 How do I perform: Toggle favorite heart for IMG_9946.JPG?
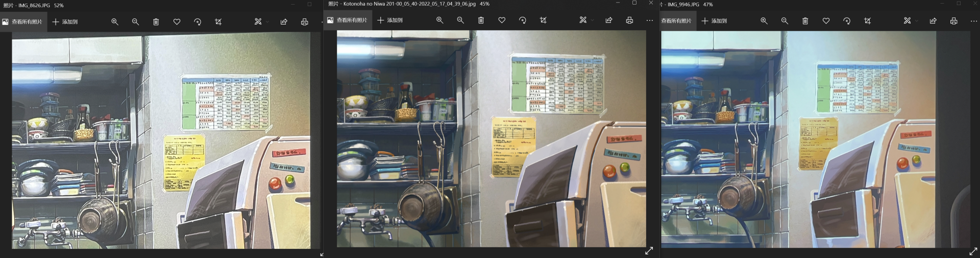[x=826, y=21]
